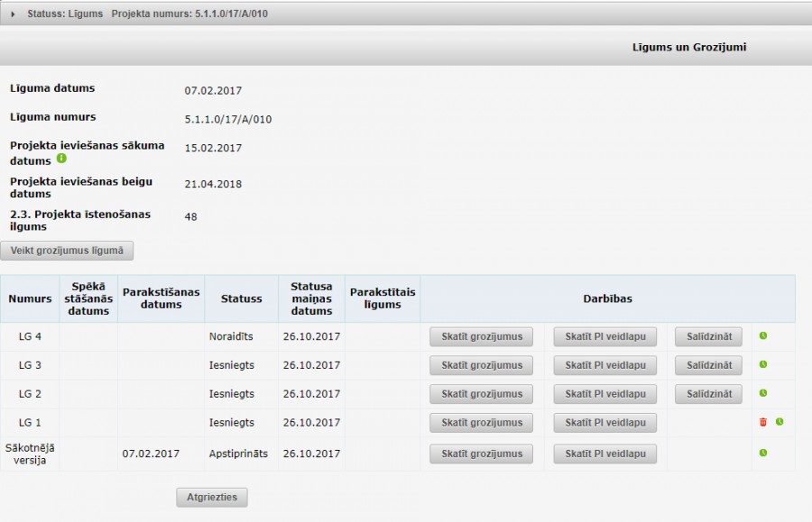This screenshot has height=522, width=812.
Task: Click the red trash icon in LG 1 row
Action: [x=762, y=422]
